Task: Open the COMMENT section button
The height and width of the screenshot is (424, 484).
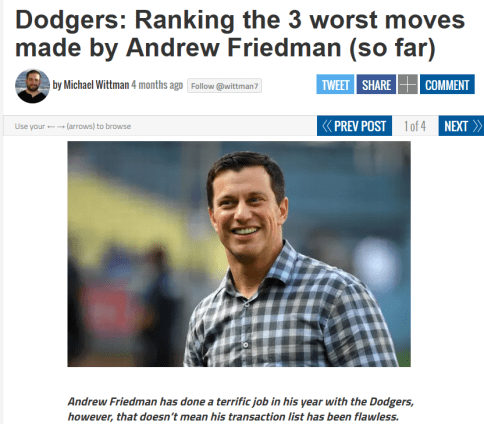Action: pos(447,84)
